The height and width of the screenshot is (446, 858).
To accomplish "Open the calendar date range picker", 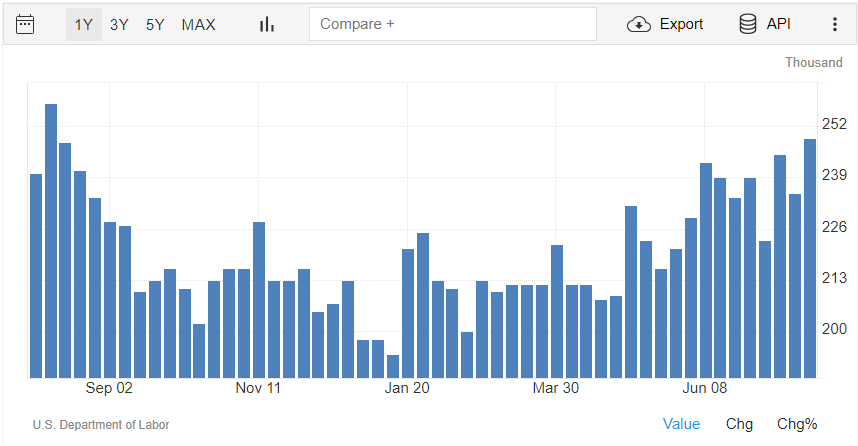I will coord(25,25).
